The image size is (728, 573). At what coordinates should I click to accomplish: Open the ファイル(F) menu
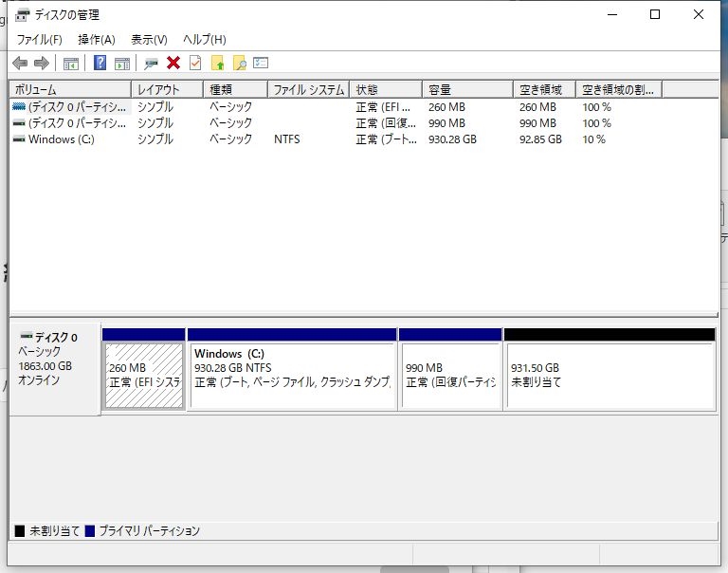pos(40,40)
